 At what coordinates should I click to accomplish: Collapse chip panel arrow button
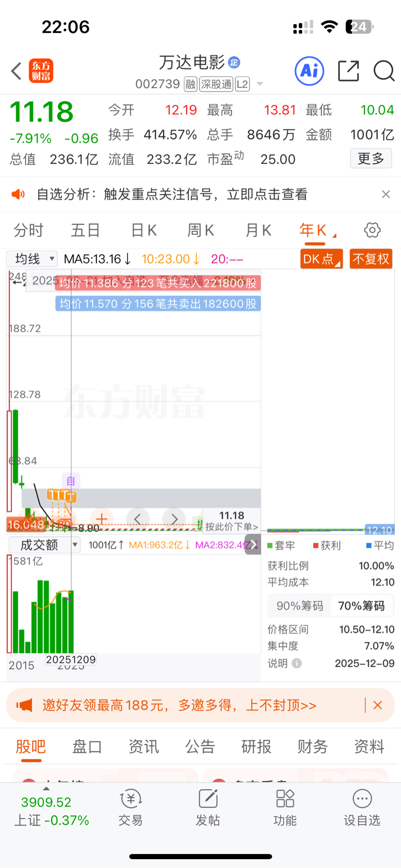[253, 545]
